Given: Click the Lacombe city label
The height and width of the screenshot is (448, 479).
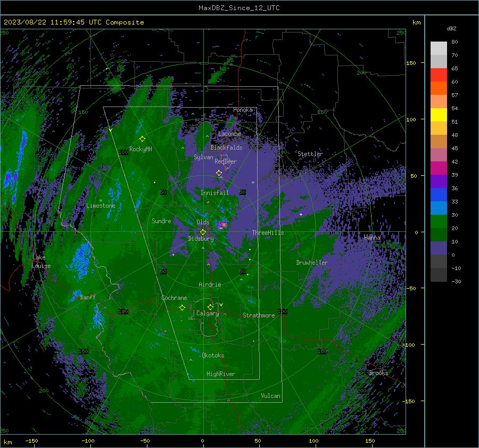Looking at the screenshot, I should [229, 134].
